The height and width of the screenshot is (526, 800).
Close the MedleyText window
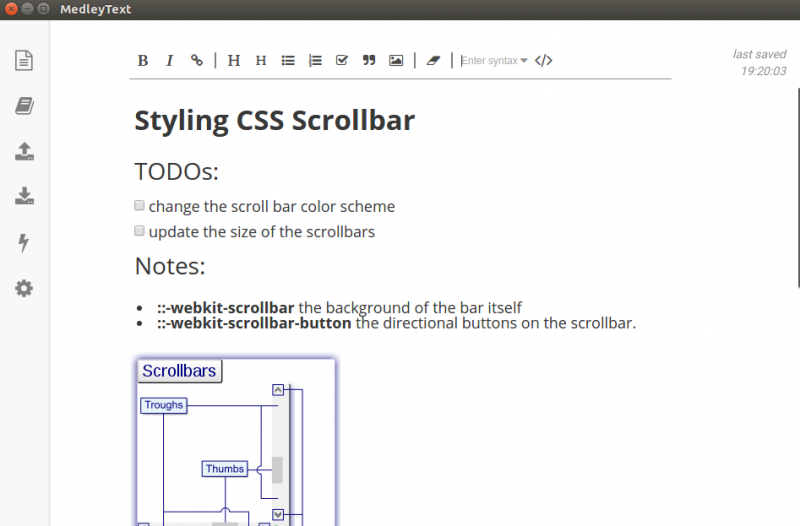coord(11,9)
